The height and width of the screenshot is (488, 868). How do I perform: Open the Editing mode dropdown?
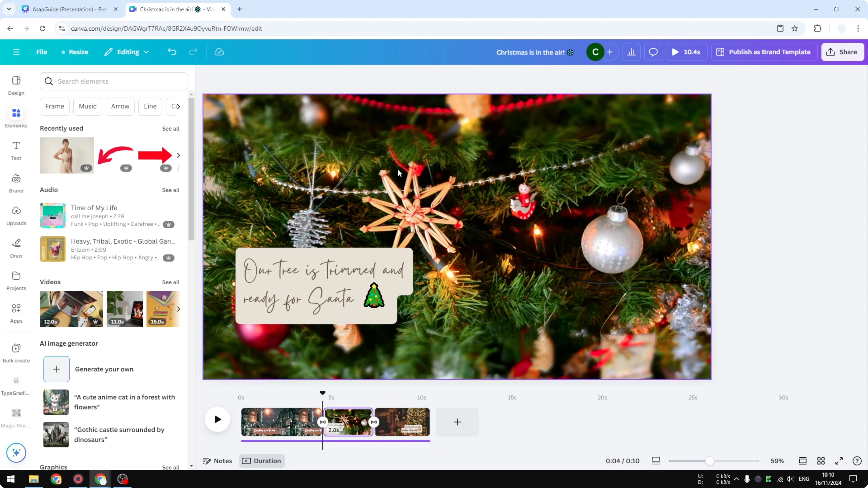click(126, 52)
